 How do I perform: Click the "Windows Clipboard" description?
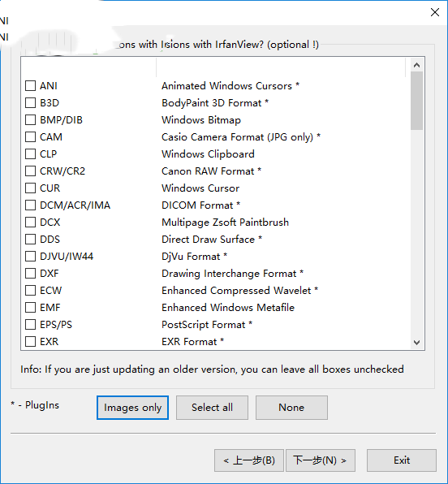click(x=208, y=153)
